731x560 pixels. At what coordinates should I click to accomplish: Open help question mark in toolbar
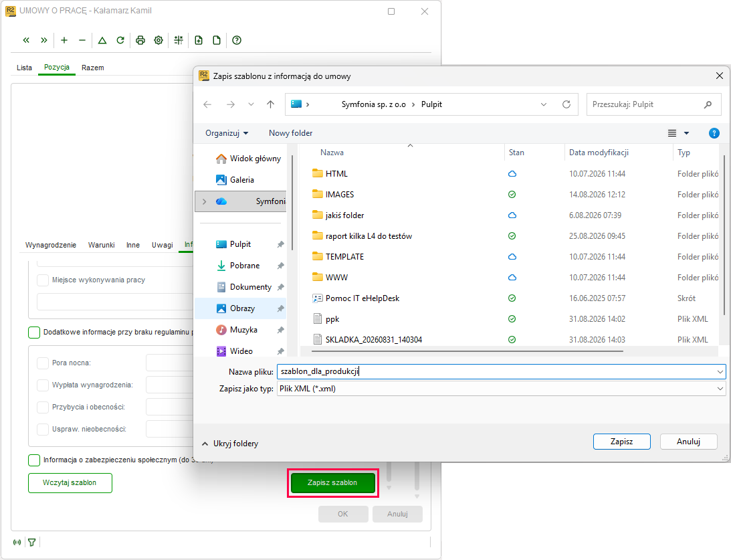coord(237,40)
